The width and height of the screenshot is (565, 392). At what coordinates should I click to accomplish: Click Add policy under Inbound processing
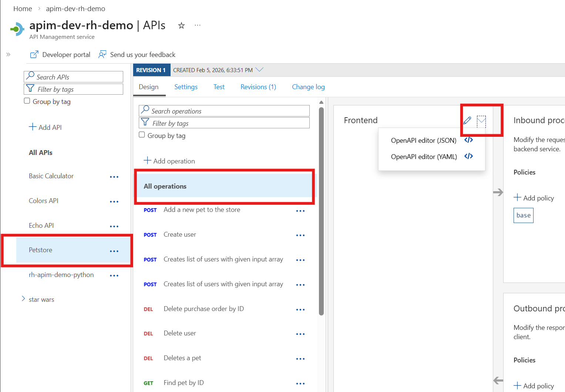(x=534, y=198)
